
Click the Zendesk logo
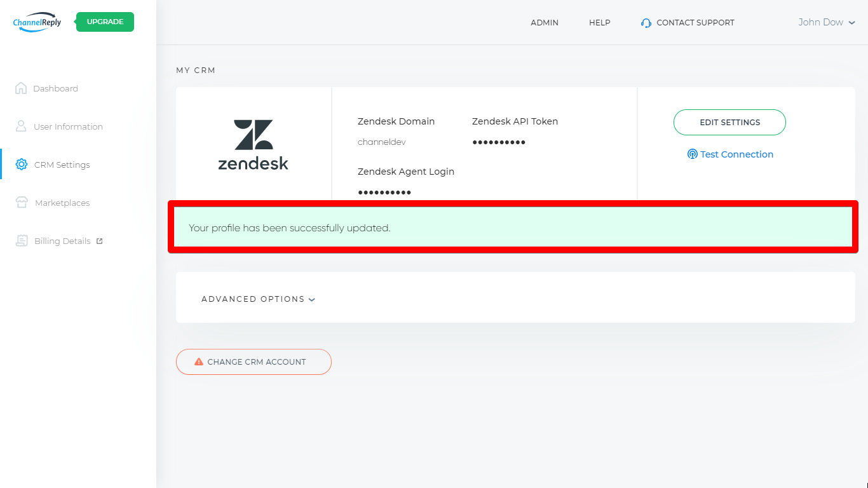click(254, 145)
